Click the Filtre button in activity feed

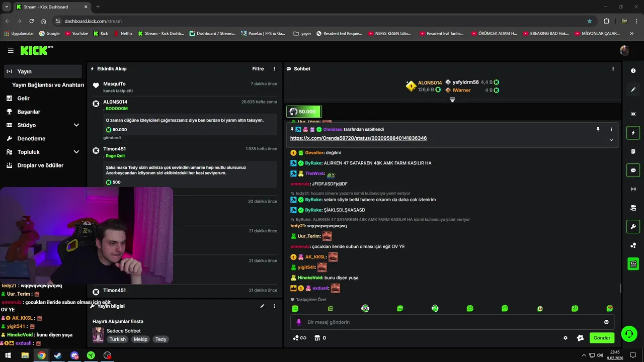point(258,69)
